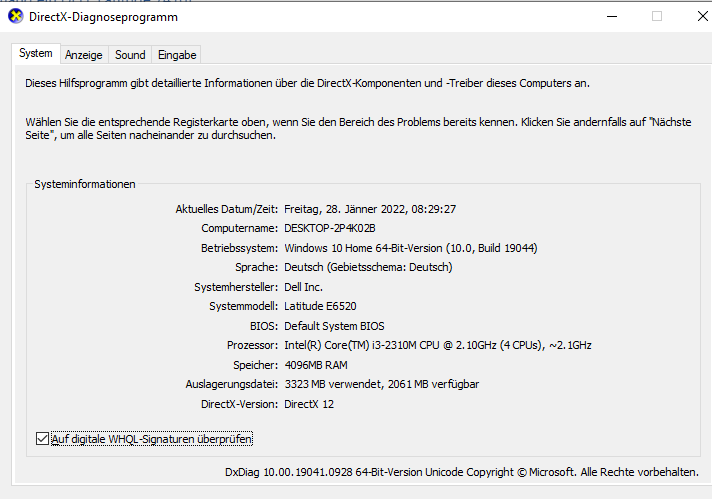Screen dimensions: 712x499
Task: Open the Sound tab
Action: 130,55
